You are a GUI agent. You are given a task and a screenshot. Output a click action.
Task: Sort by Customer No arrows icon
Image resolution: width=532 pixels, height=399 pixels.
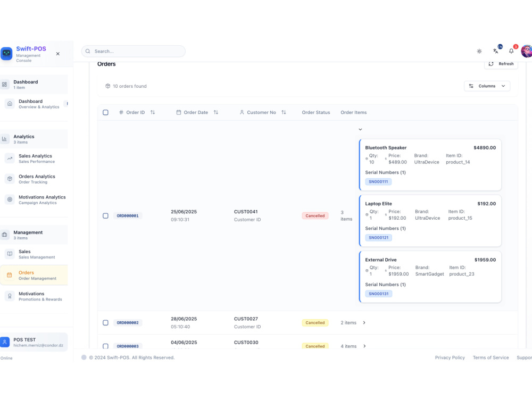[x=284, y=112]
